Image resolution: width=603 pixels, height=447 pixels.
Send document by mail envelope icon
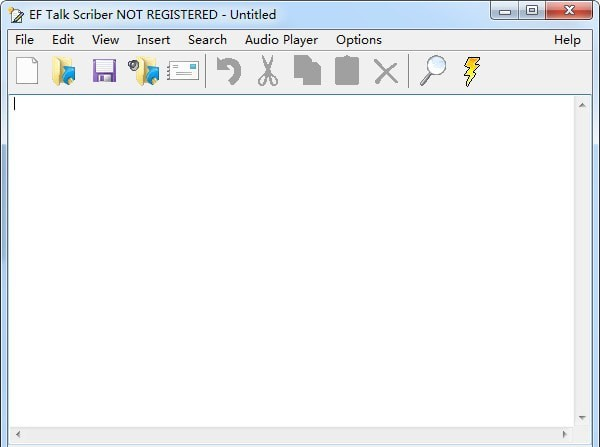tap(183, 71)
